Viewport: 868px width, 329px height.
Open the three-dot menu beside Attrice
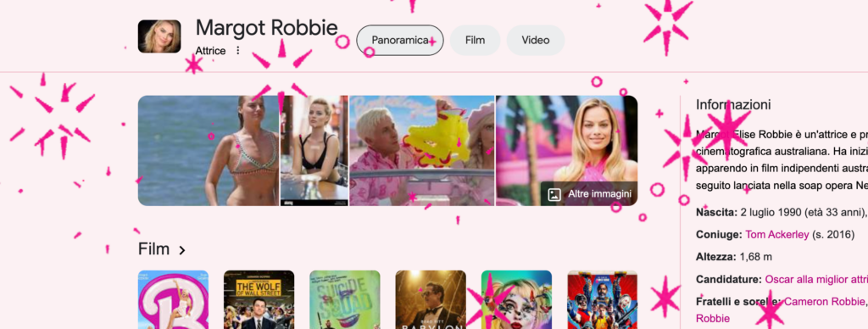pyautogui.click(x=238, y=50)
